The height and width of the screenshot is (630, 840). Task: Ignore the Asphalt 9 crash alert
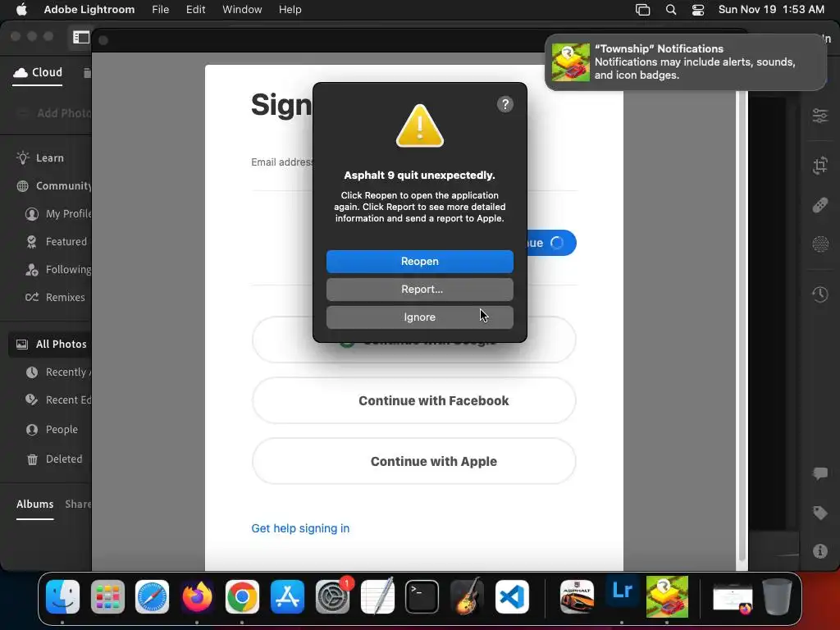pos(419,317)
